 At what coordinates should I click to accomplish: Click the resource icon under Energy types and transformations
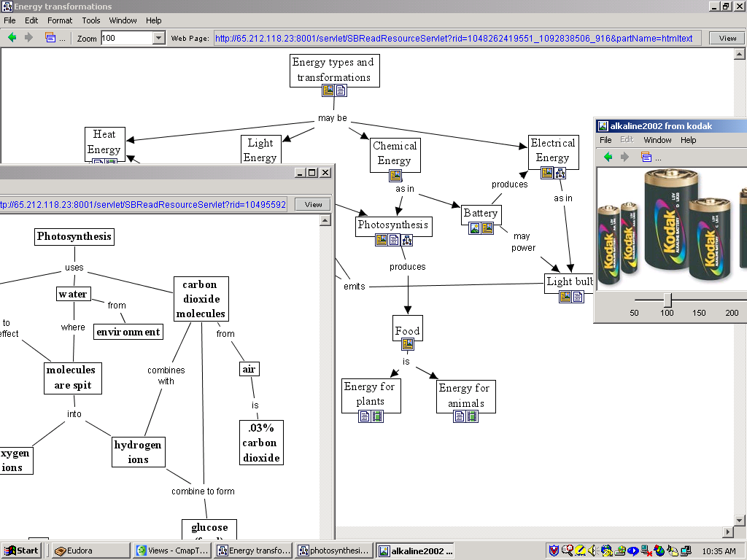(x=328, y=90)
